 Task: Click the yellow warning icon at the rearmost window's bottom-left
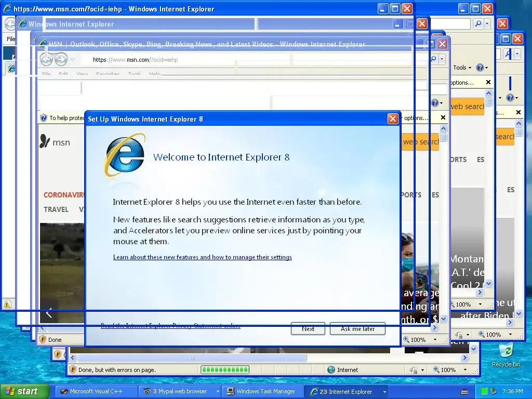point(7,303)
